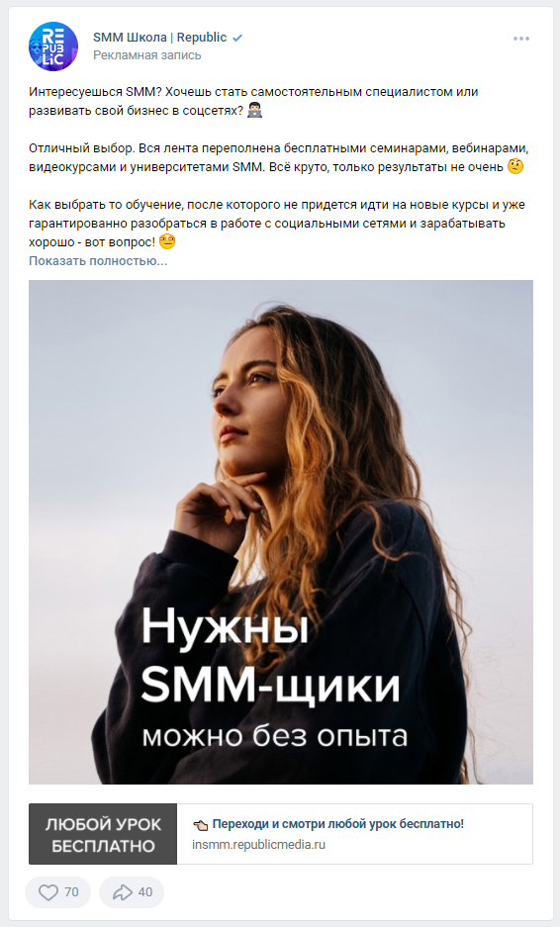This screenshot has width=560, height=927.
Task: Like the post with the heart icon
Action: [47, 892]
